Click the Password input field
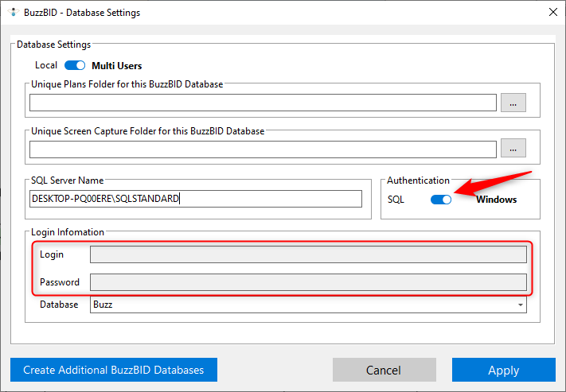566x392 pixels. tap(308, 282)
